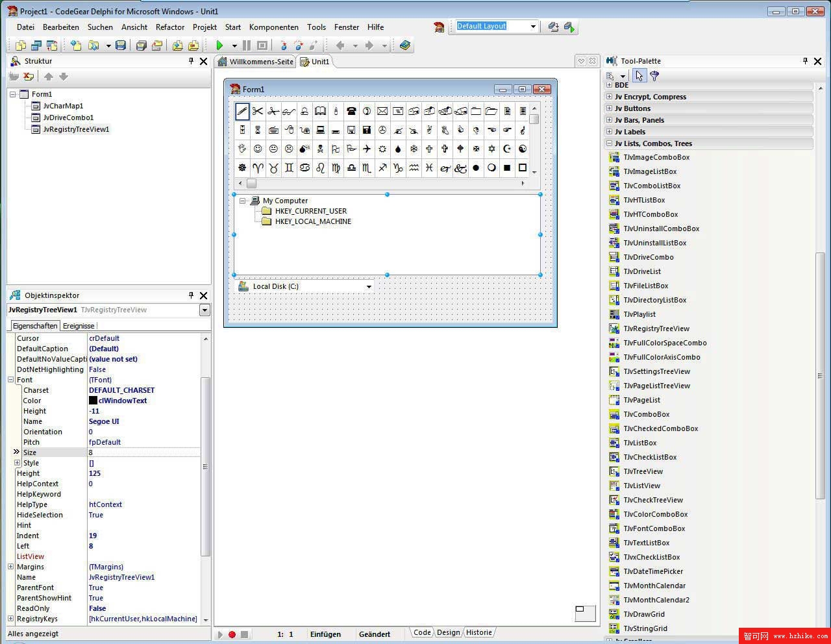
Task: Click the New Items toolbar icon
Action: pyautogui.click(x=77, y=45)
